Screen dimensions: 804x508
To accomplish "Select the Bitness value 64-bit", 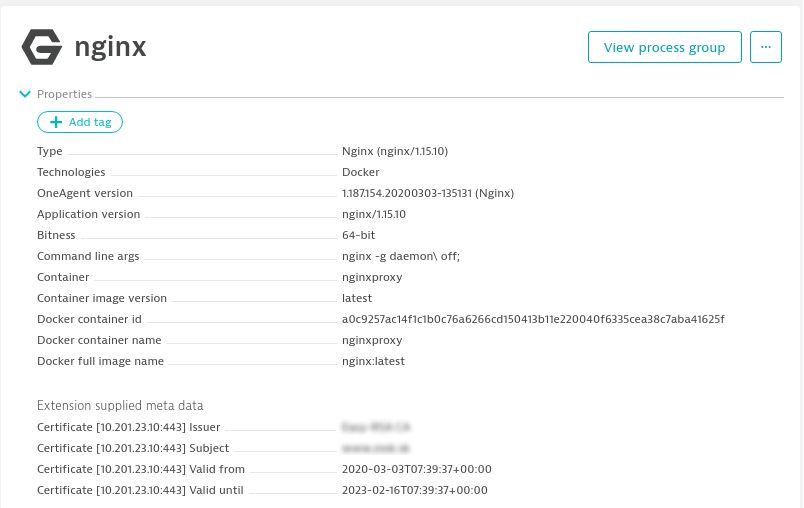I will [358, 235].
